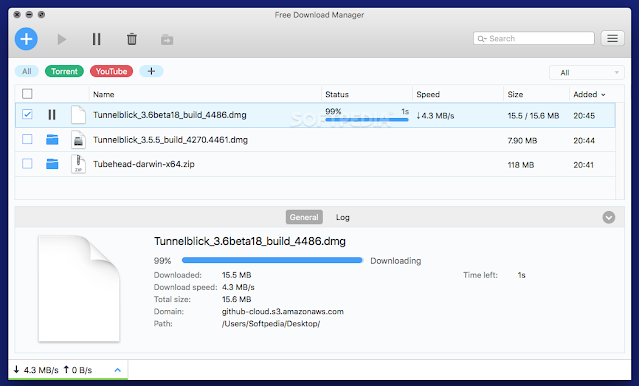Click the /Users/Softpedia/Desktop/ path value
639x386 pixels.
point(271,324)
